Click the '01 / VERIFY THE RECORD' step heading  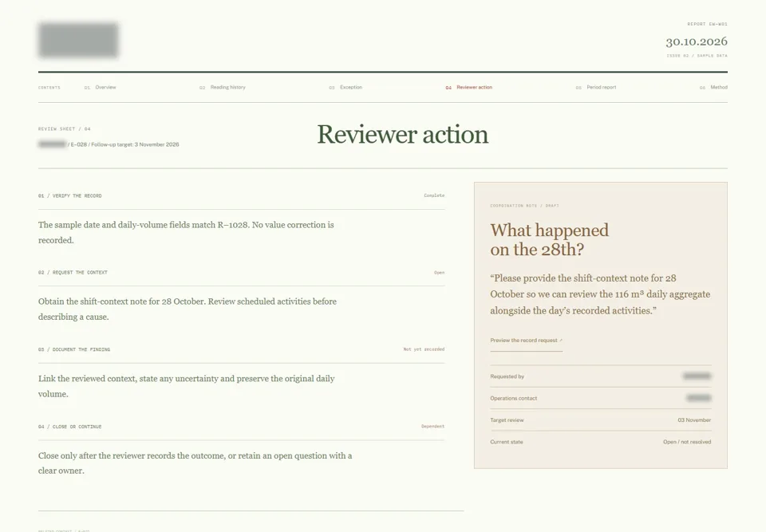coord(70,196)
